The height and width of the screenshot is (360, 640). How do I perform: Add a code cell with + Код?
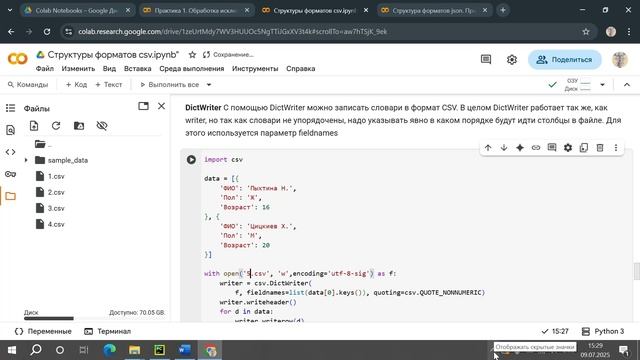(x=76, y=84)
